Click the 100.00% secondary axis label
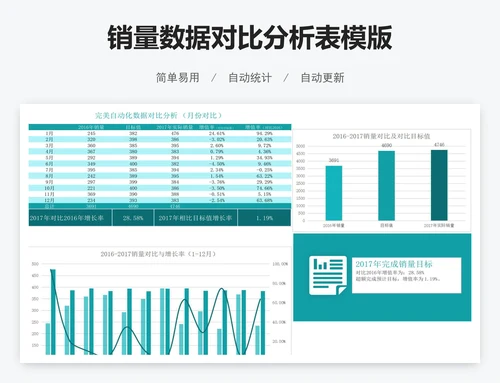Screen dimensions: 500x383 point(280,264)
